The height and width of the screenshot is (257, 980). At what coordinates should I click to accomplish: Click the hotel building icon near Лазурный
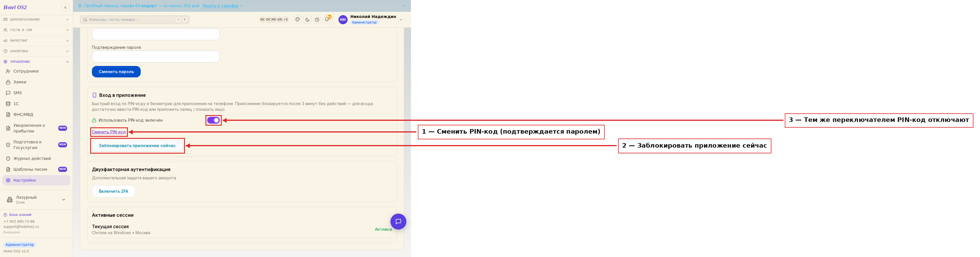10,200
